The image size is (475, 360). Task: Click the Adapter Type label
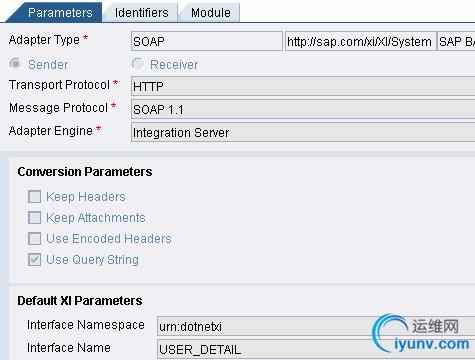coord(44,40)
